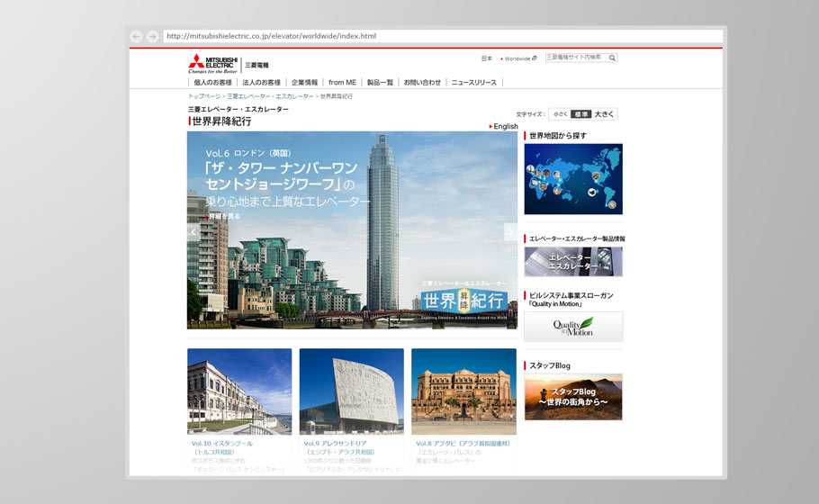Open the エレベーター エスカレーター product banner
Viewport: 819px width, 504px height.
coord(573,261)
